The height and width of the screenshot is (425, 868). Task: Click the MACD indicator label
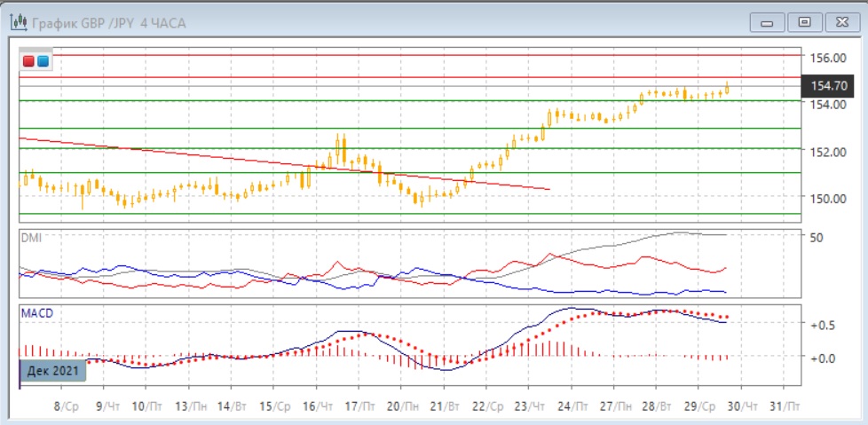[x=37, y=313]
